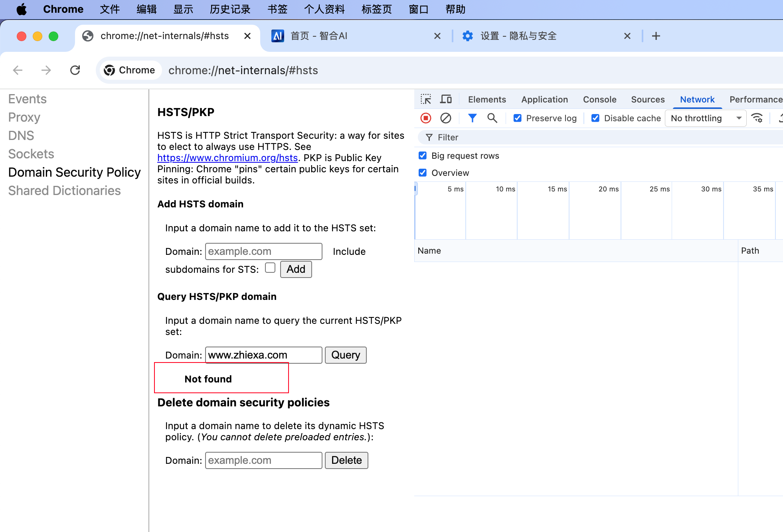The height and width of the screenshot is (532, 783).
Task: Open network search magnifier icon
Action: (492, 118)
